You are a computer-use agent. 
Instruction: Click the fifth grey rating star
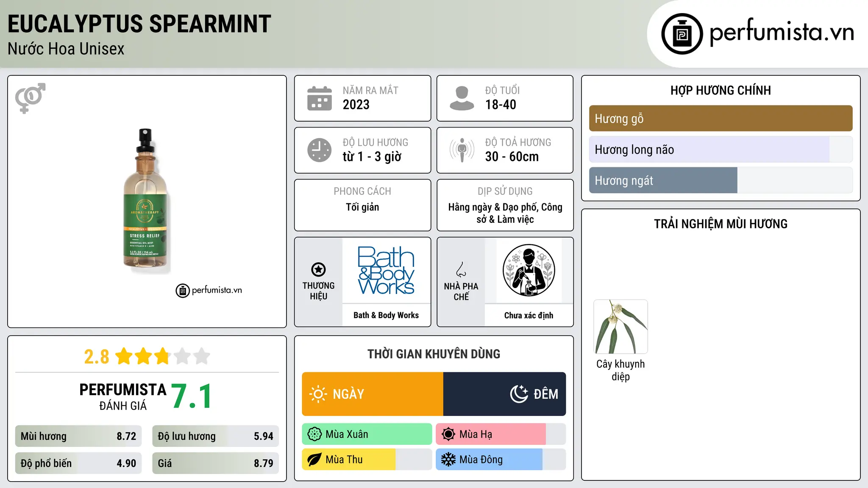(202, 356)
